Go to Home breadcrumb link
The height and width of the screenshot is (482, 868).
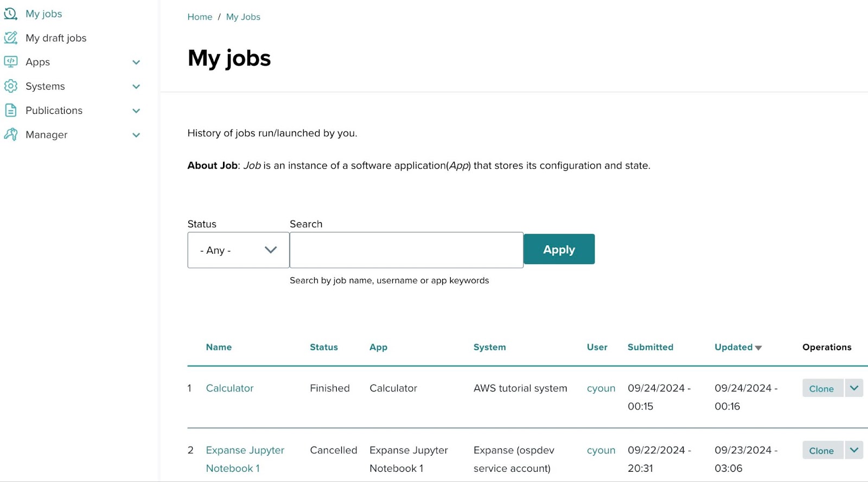point(200,17)
